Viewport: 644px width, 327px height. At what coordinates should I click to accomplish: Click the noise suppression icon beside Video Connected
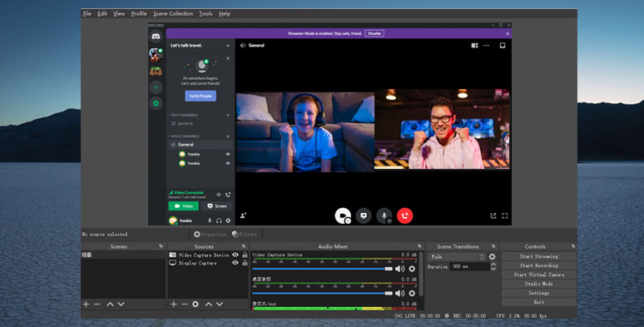[219, 195]
